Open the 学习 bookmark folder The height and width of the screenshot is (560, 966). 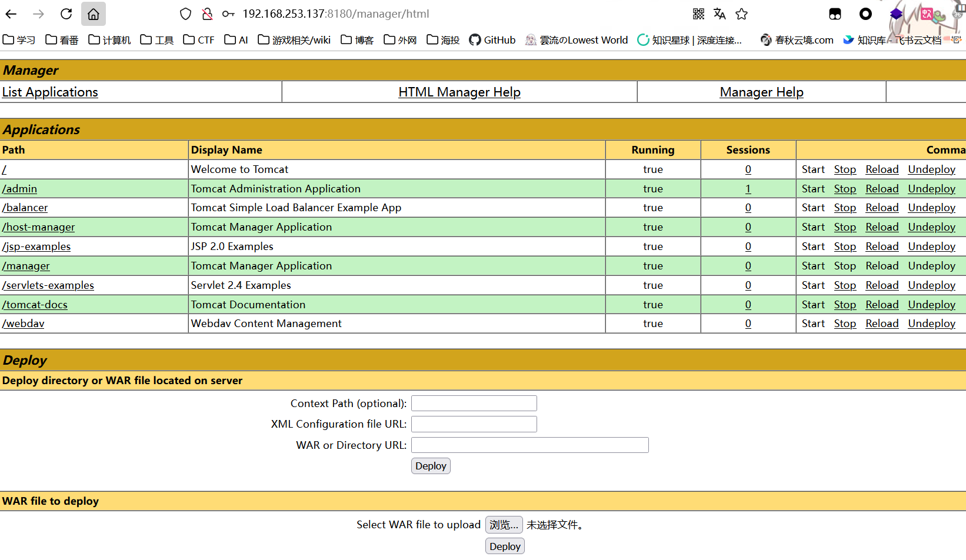click(19, 40)
